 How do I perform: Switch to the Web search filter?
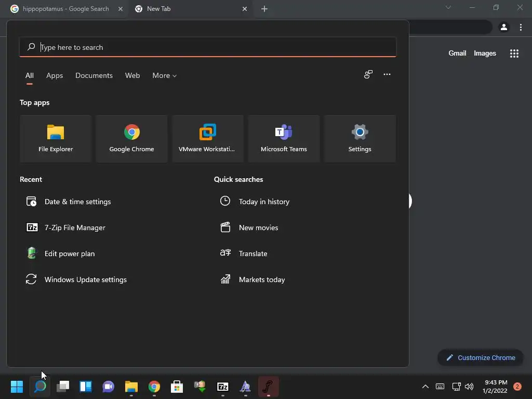[132, 75]
